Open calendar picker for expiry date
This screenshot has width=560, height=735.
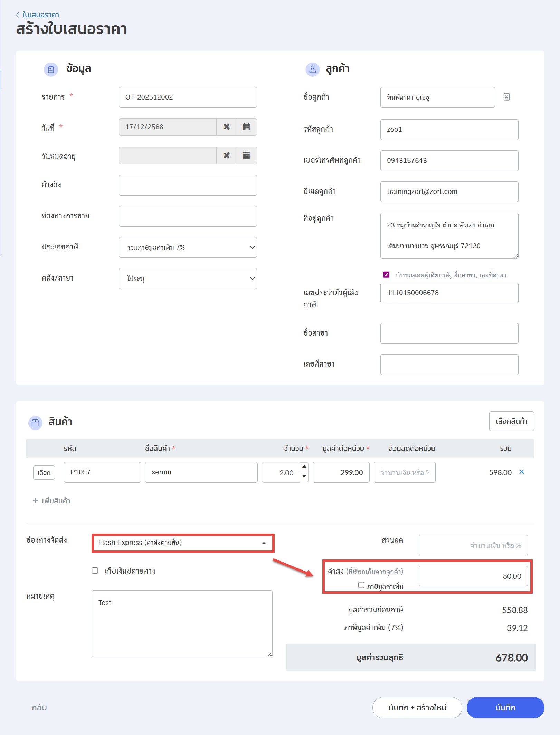point(246,156)
